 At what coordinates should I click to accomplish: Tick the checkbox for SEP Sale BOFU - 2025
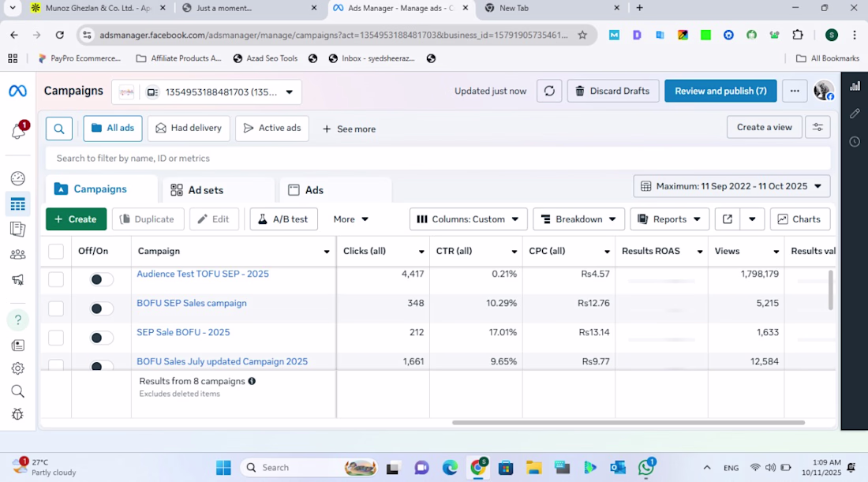coord(56,338)
